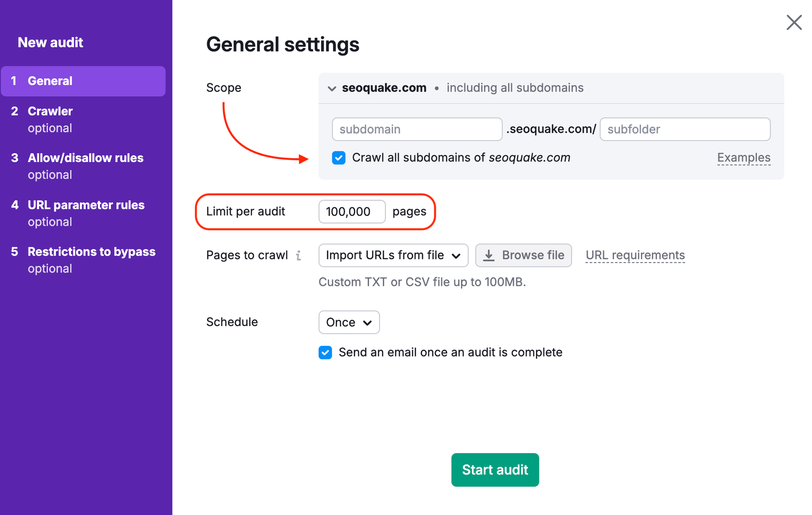Open the Allow/disallow rules step
This screenshot has height=515, width=812.
[85, 158]
